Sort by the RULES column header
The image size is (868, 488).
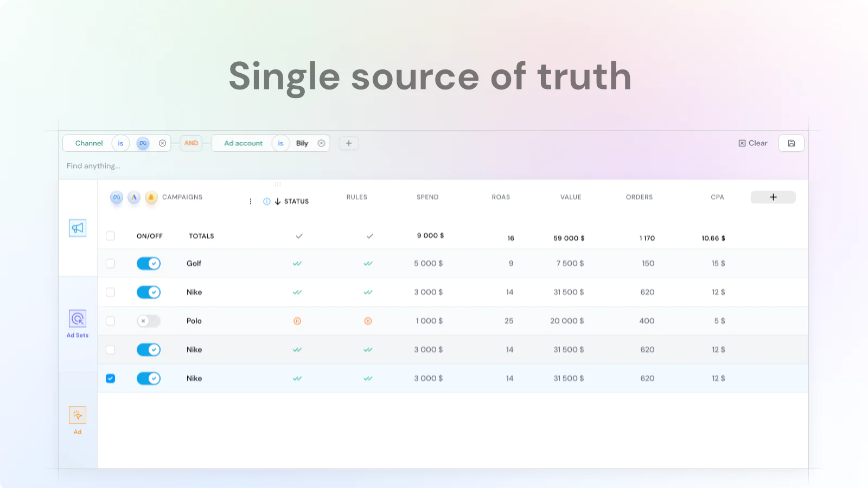(x=357, y=197)
